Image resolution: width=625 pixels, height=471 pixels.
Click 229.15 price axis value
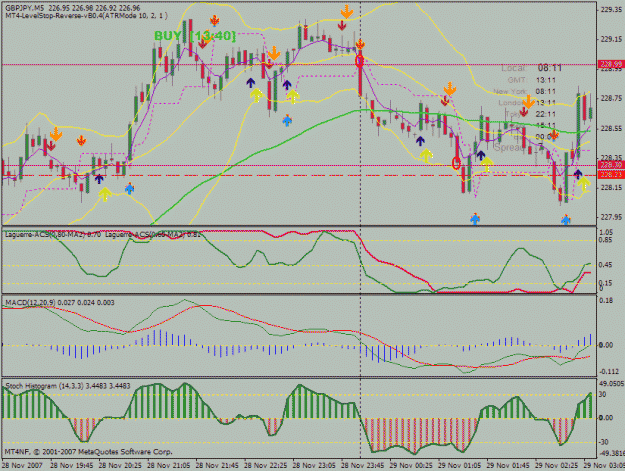click(611, 39)
